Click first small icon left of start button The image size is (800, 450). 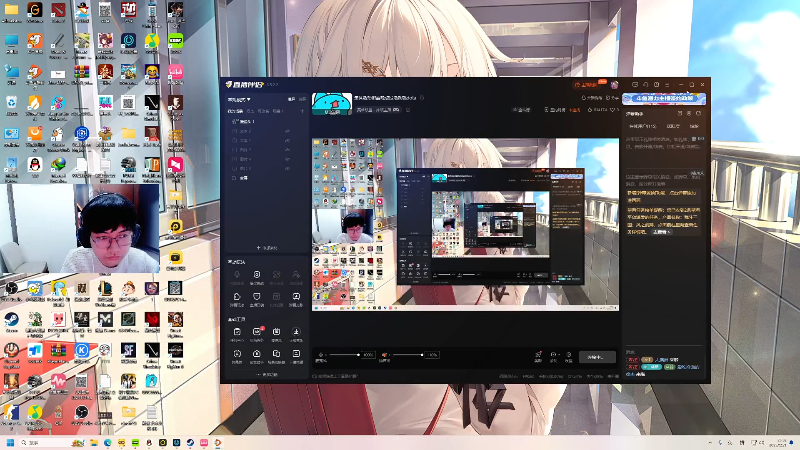click(x=538, y=356)
